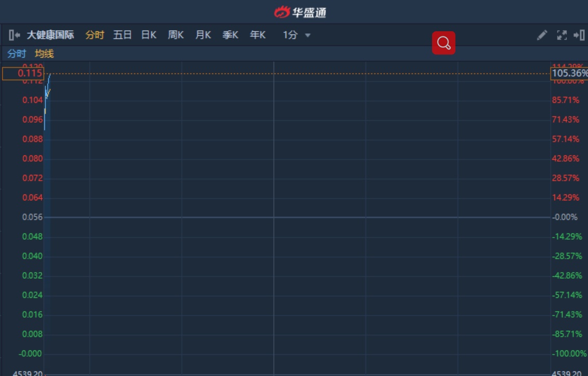Click the 71.43% percentage label on right axis

tap(566, 120)
